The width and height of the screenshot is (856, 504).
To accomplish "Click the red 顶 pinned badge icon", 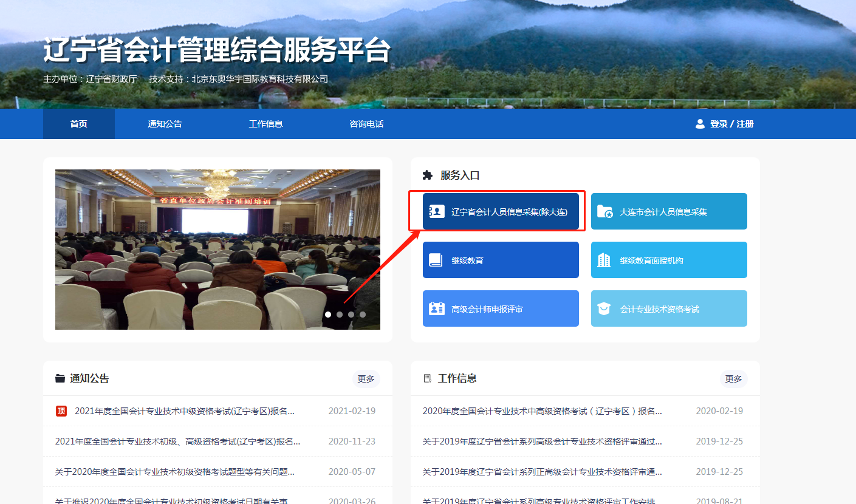I will [61, 411].
